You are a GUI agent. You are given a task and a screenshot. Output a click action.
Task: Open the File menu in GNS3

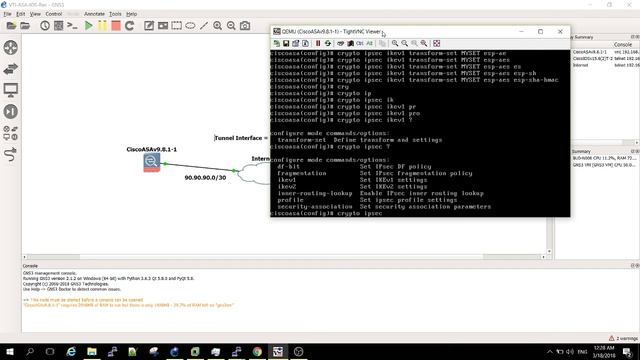[x=7, y=14]
